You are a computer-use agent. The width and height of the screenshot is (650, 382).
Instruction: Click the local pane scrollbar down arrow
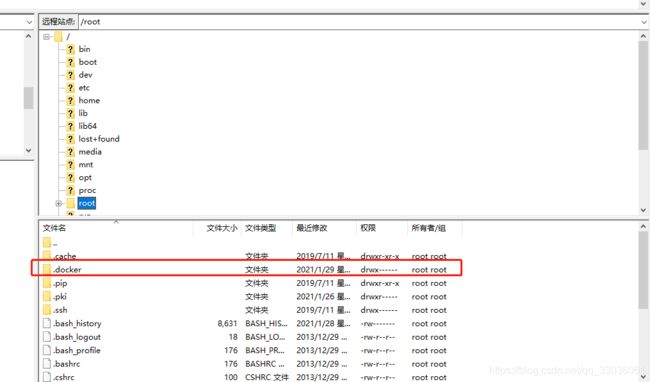(29, 150)
